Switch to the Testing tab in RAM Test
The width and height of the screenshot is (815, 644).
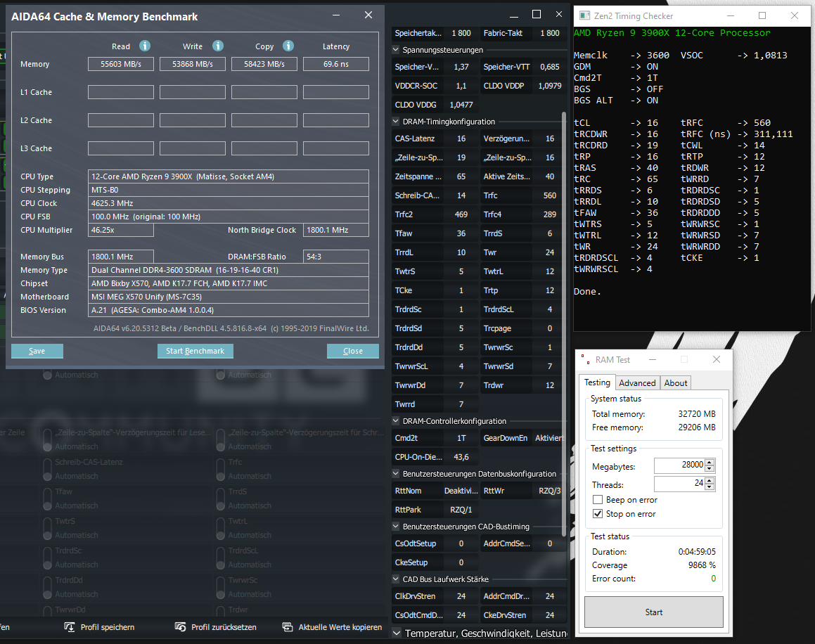coord(597,382)
